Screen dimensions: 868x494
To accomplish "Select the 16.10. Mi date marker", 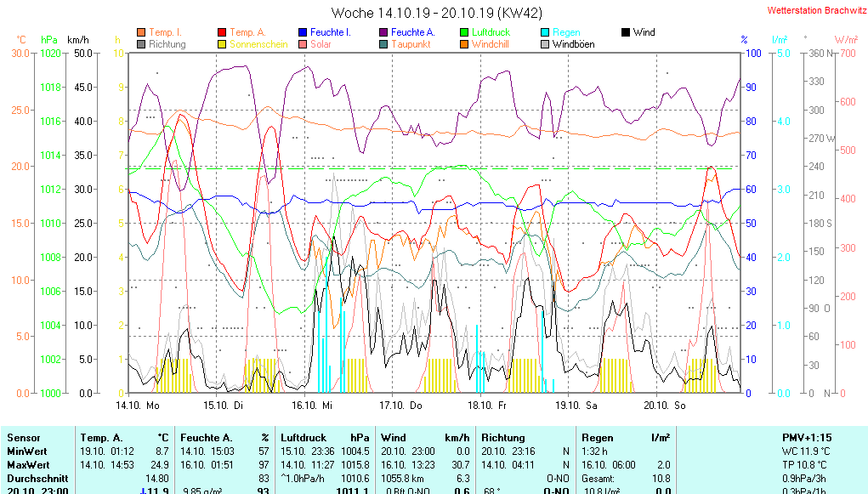I will (x=315, y=406).
